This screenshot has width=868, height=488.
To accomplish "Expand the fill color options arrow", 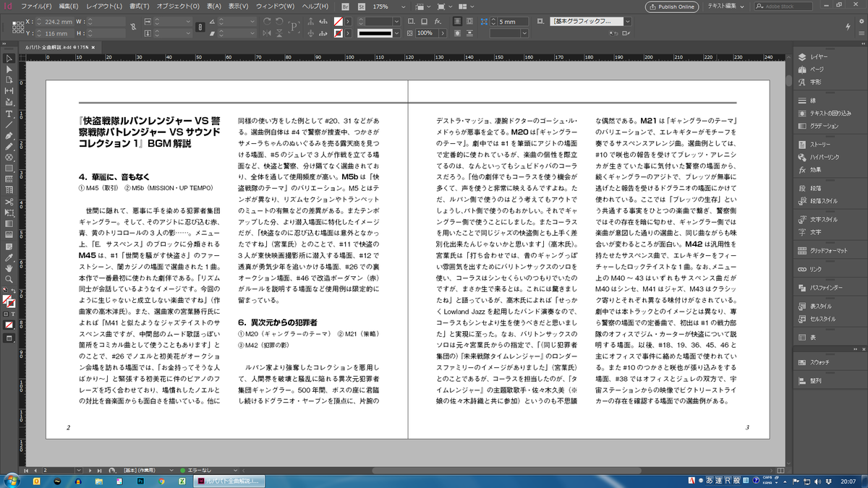I will point(348,22).
